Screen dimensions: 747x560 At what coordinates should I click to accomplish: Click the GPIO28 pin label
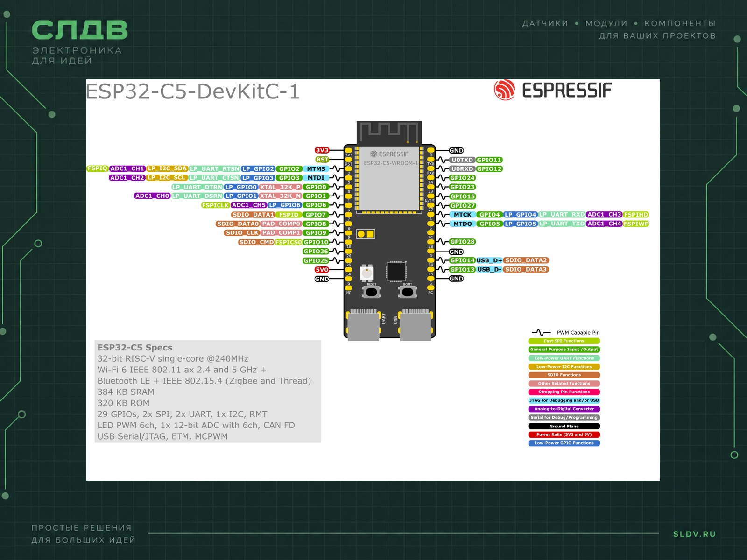point(462,242)
